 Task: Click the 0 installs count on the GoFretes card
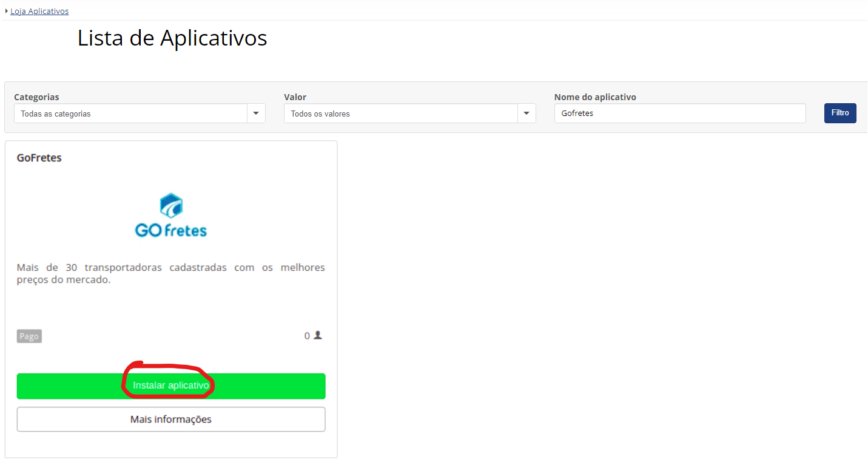click(x=307, y=336)
